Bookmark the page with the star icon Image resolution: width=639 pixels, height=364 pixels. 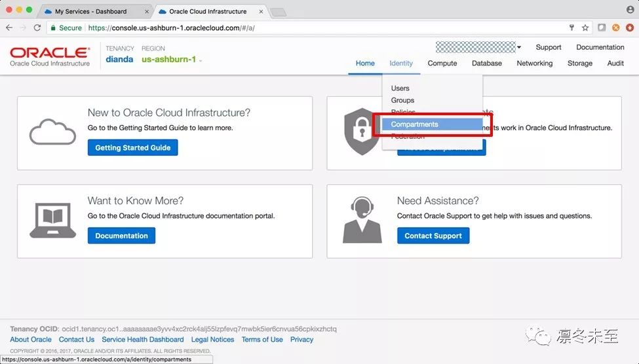585,27
